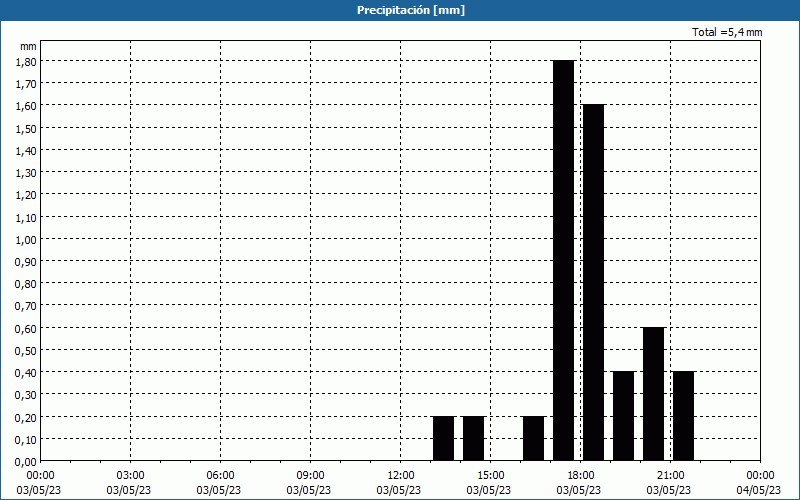The width and height of the screenshot is (800, 500).
Task: Select the "03/05/23" date under 18:00
Action: 579,490
